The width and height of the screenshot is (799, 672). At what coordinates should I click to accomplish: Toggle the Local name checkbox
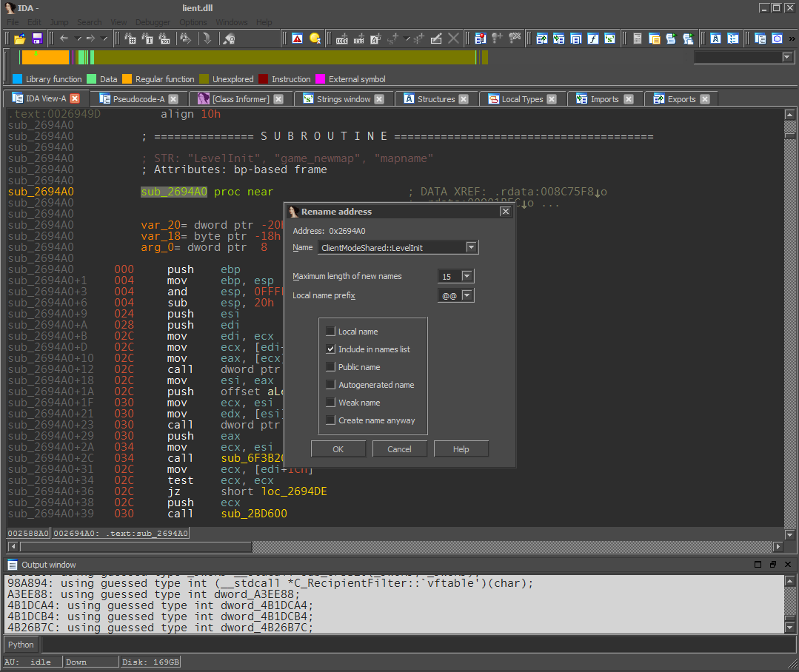330,332
